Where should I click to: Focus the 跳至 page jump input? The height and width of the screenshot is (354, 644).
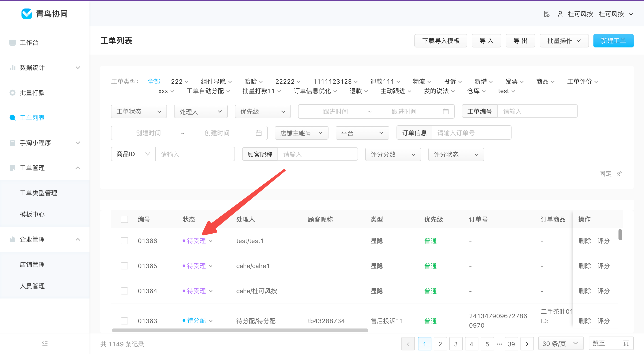[x=611, y=343]
